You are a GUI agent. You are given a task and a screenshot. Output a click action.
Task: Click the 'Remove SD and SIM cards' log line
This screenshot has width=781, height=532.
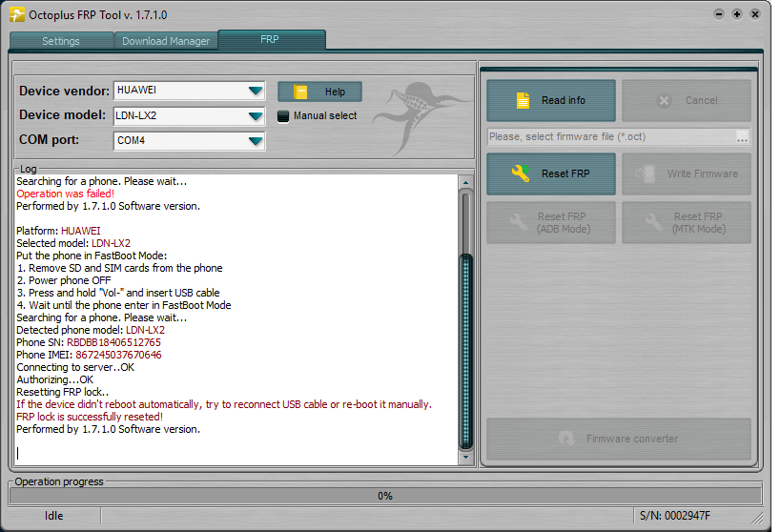119,269
